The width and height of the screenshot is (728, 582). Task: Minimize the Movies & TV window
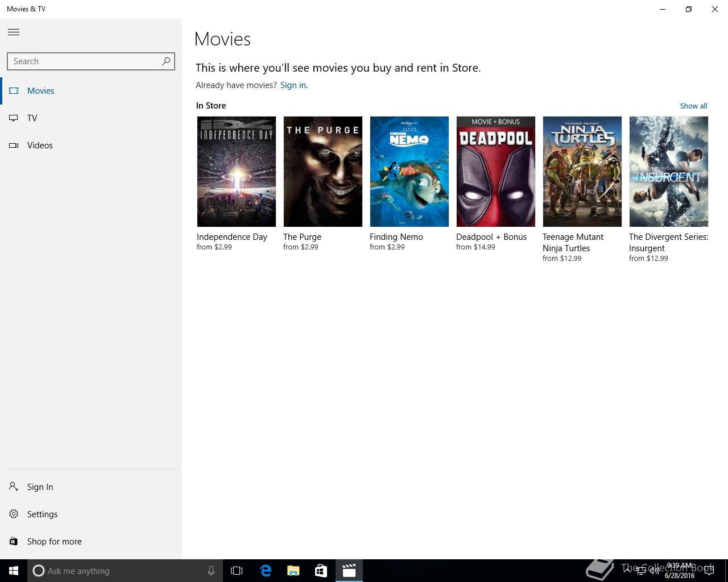pos(663,9)
